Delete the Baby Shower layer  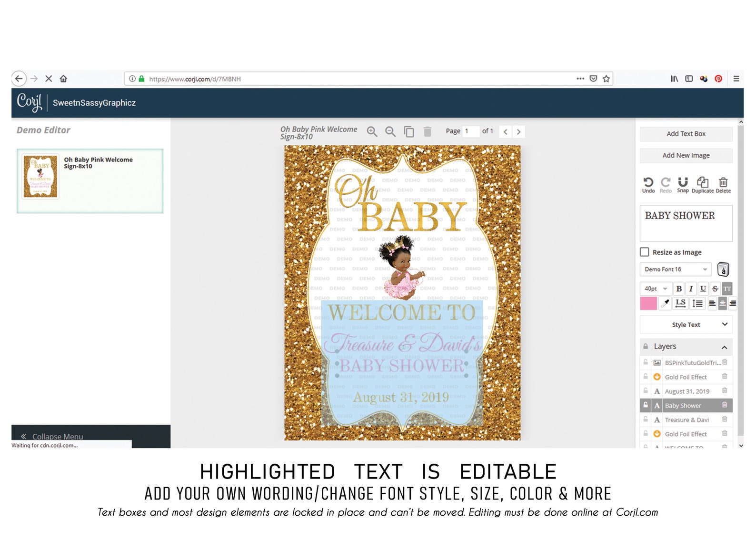(x=725, y=405)
